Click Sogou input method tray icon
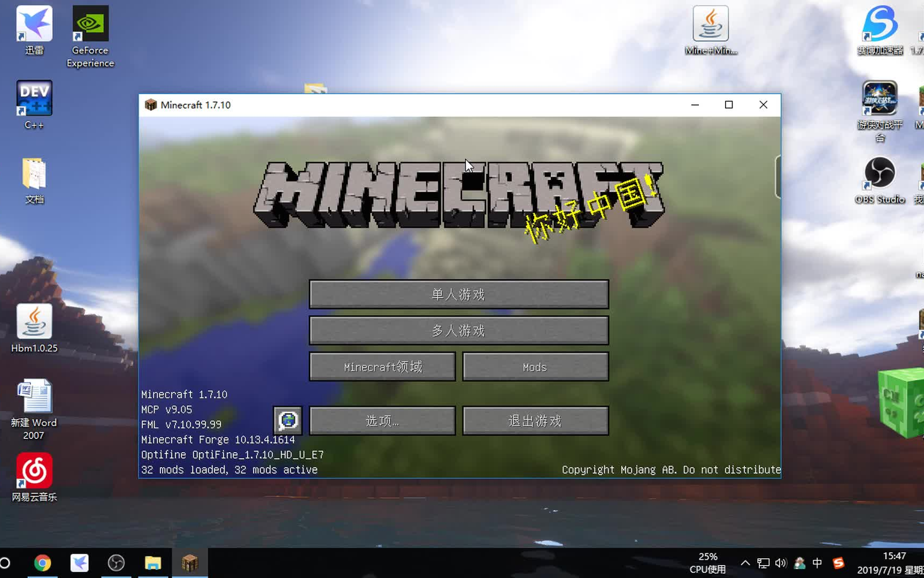 pos(838,563)
